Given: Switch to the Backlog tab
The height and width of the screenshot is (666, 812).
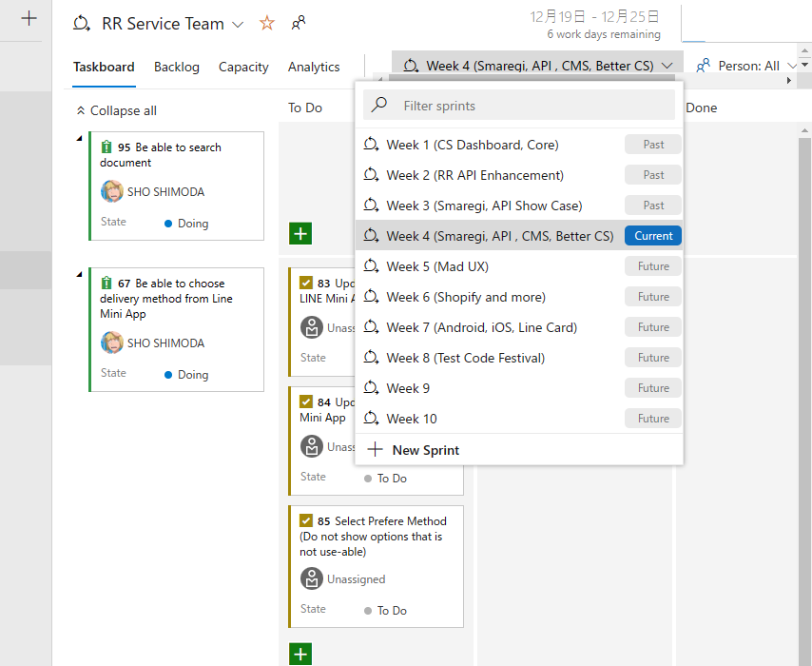Looking at the screenshot, I should (176, 67).
